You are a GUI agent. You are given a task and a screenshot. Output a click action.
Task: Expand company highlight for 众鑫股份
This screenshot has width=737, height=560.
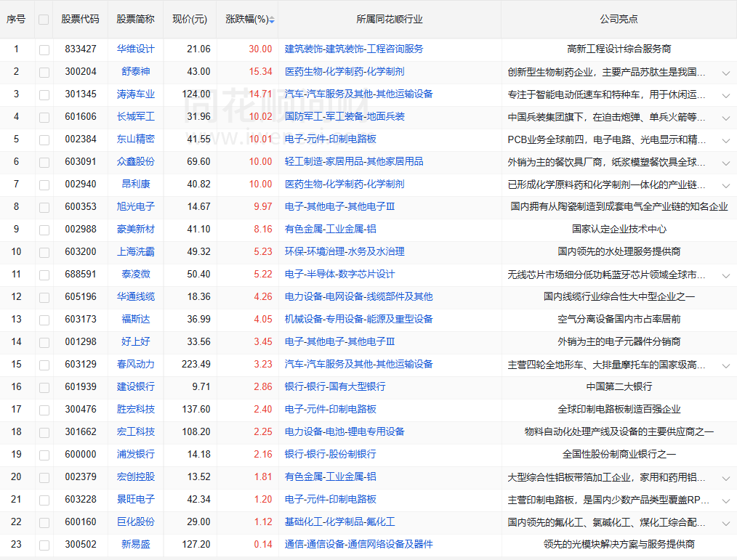coord(725,163)
